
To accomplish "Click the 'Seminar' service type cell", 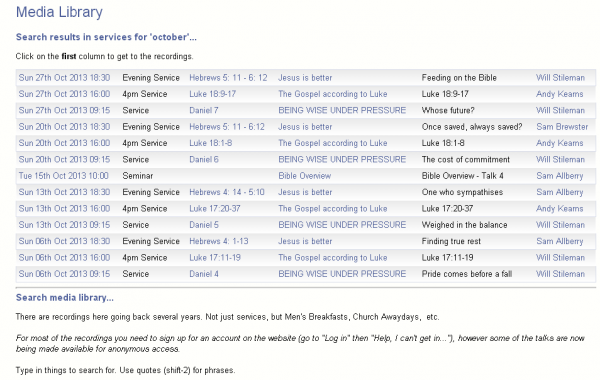I will pyautogui.click(x=138, y=176).
